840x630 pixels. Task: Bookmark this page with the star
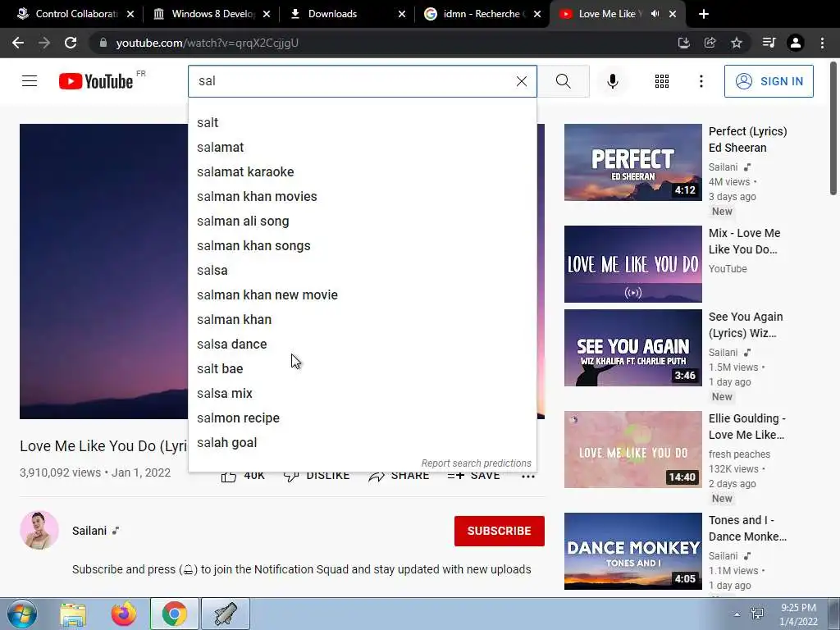point(737,43)
